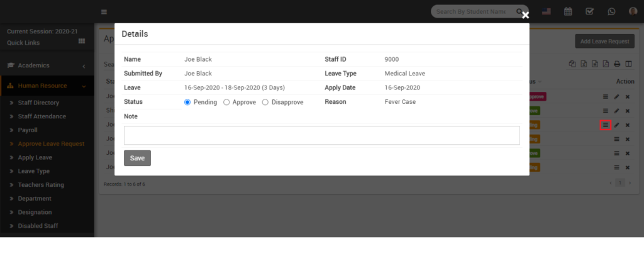The width and height of the screenshot is (644, 258).
Task: Open the task checklist icon
Action: 590,11
